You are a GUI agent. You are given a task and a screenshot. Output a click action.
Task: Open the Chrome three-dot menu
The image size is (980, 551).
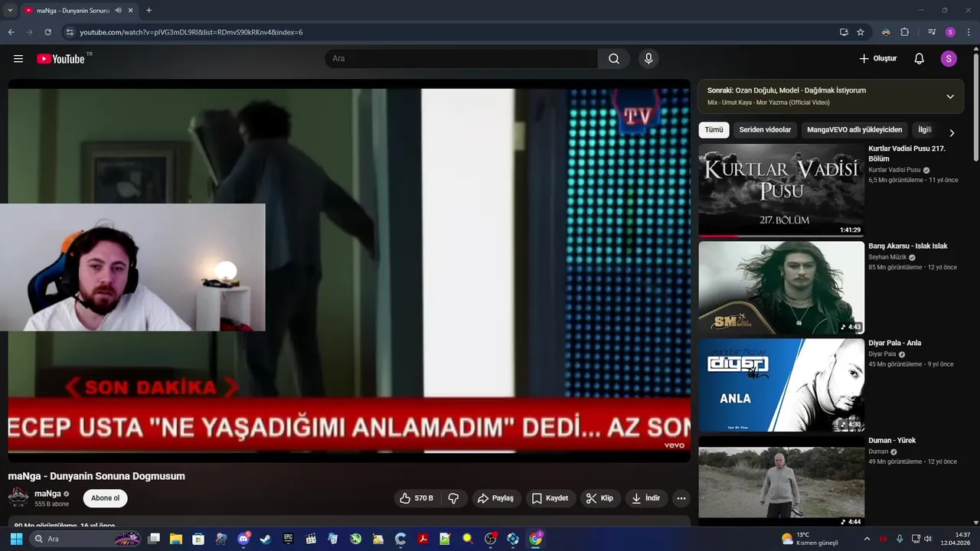tap(969, 32)
